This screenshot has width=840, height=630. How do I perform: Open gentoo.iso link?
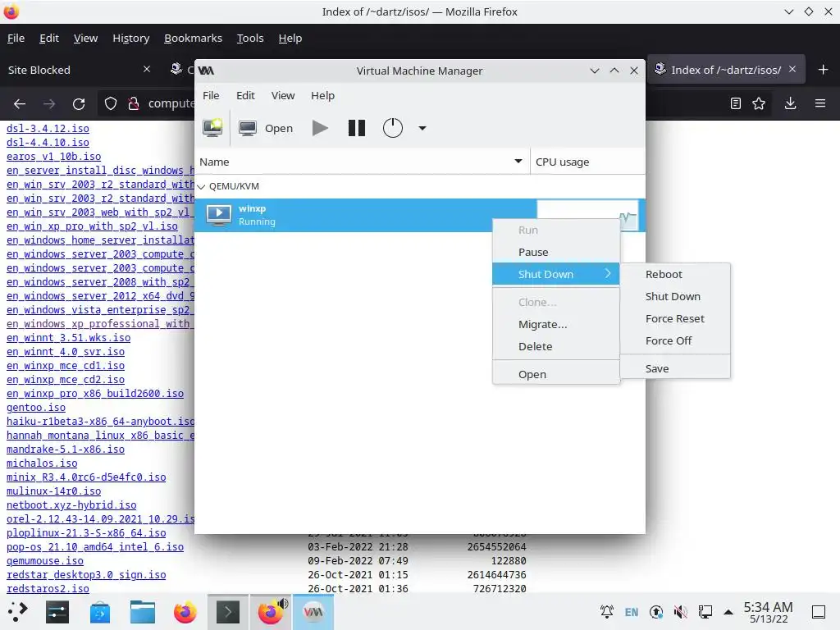pyautogui.click(x=36, y=407)
